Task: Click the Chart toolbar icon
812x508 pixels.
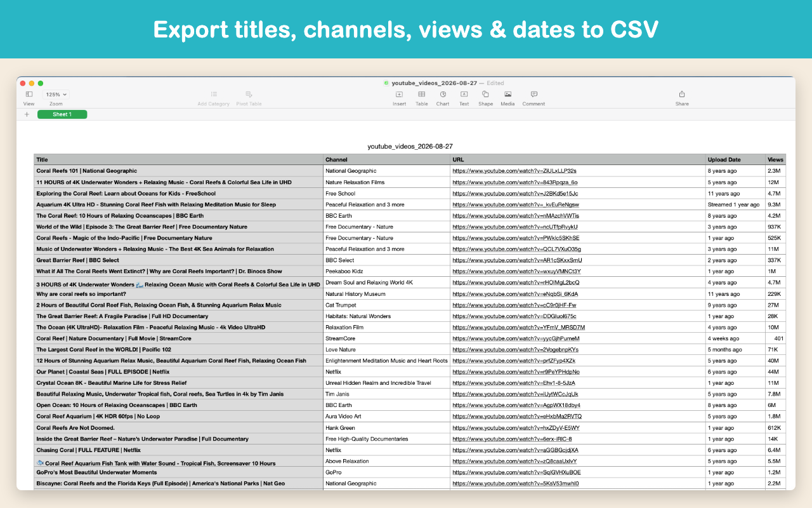Action: pyautogui.click(x=443, y=94)
